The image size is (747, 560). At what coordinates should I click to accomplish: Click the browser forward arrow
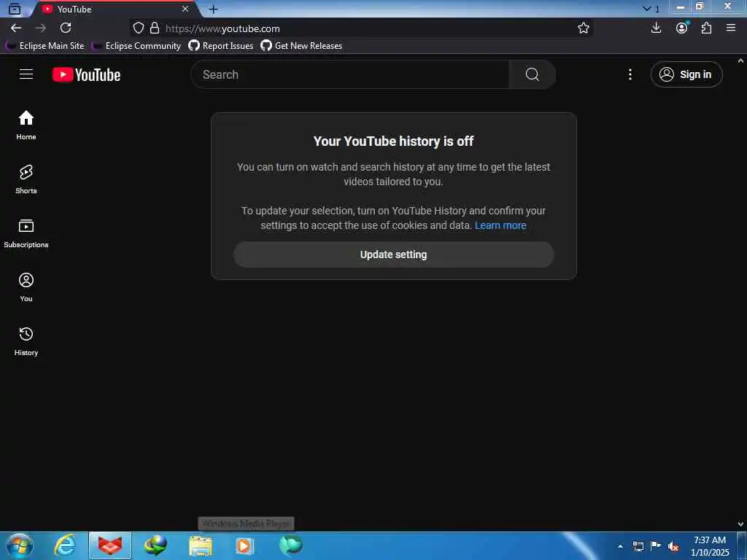[x=41, y=28]
